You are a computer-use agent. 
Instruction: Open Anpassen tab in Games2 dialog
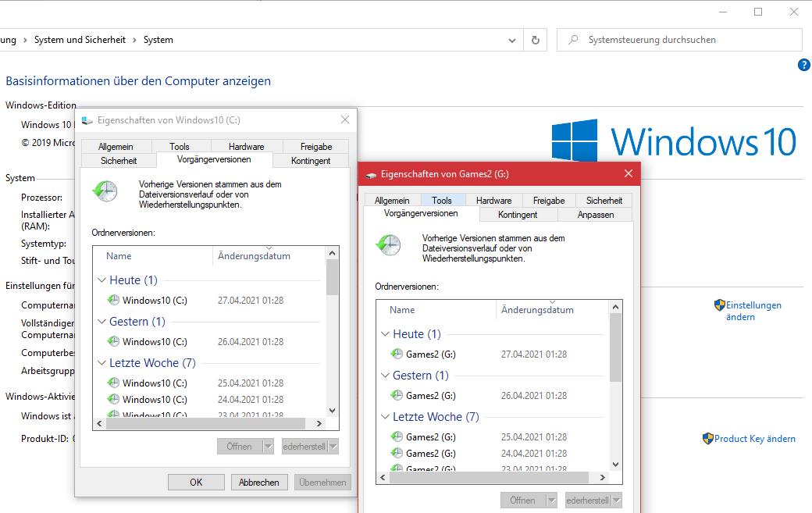(x=596, y=214)
